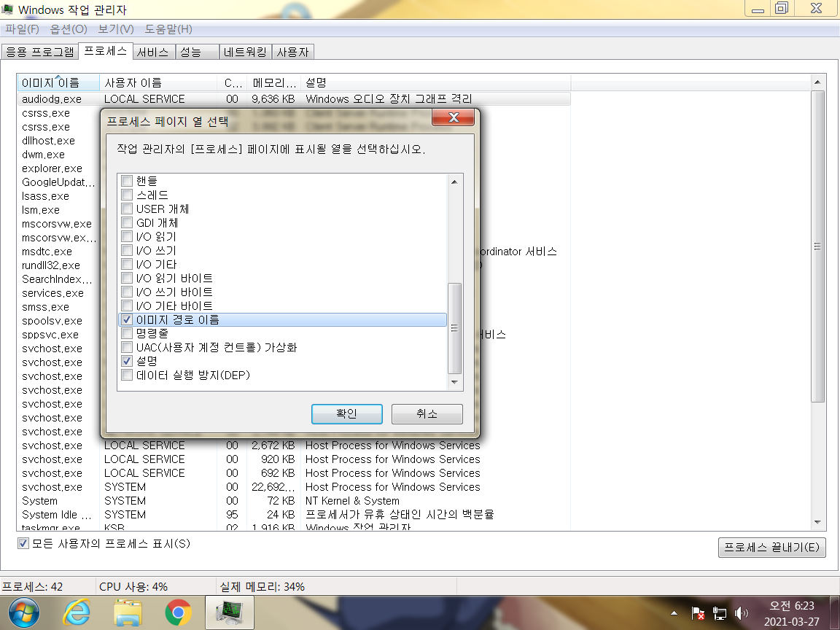840x630 pixels.
Task: Enable I/O 쓰기 바이트 column
Action: coord(127,292)
